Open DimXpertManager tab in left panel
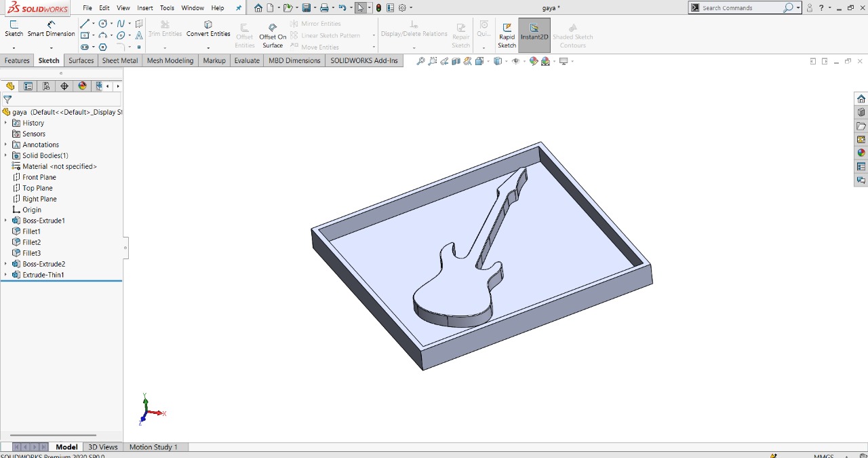 pyautogui.click(x=64, y=86)
